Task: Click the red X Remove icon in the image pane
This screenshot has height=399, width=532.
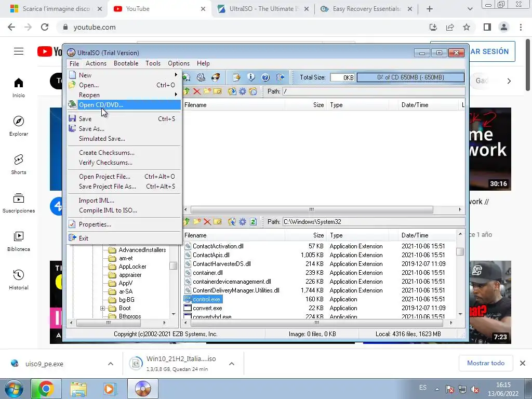Action: [197, 91]
